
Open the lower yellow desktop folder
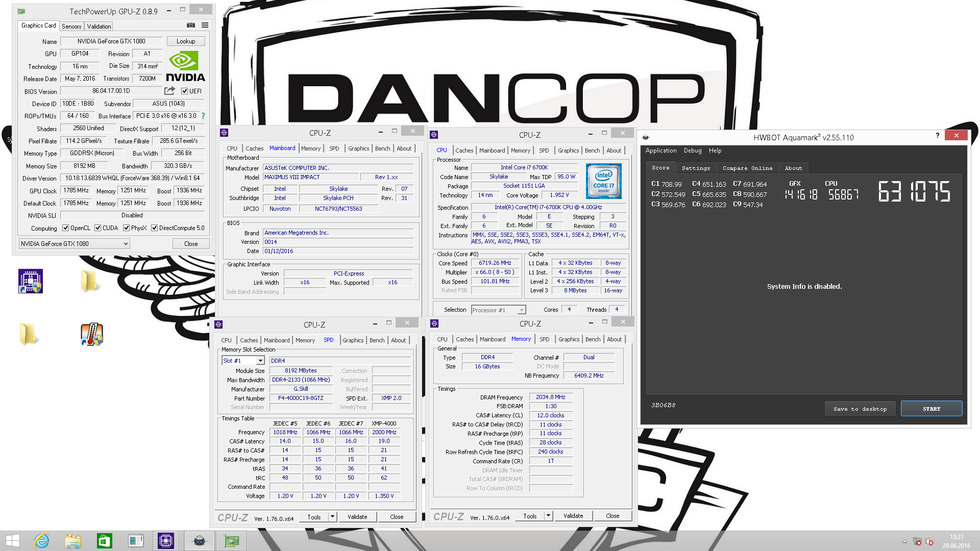coord(29,334)
